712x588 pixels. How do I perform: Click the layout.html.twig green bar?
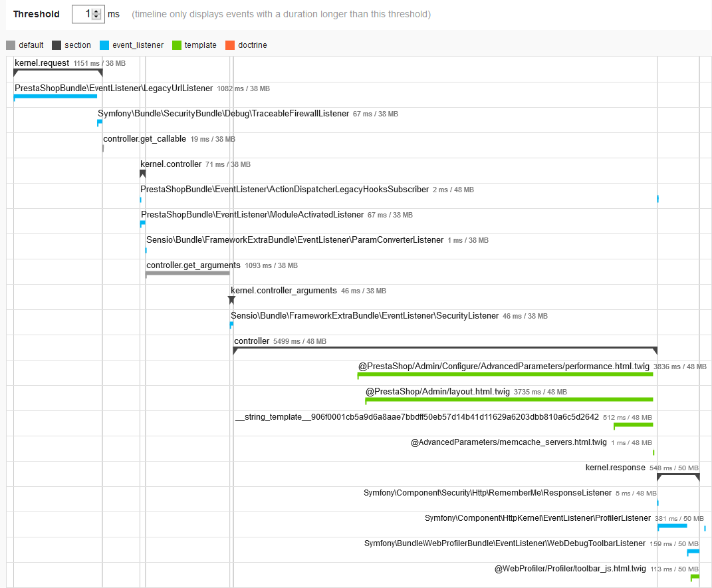coord(509,400)
